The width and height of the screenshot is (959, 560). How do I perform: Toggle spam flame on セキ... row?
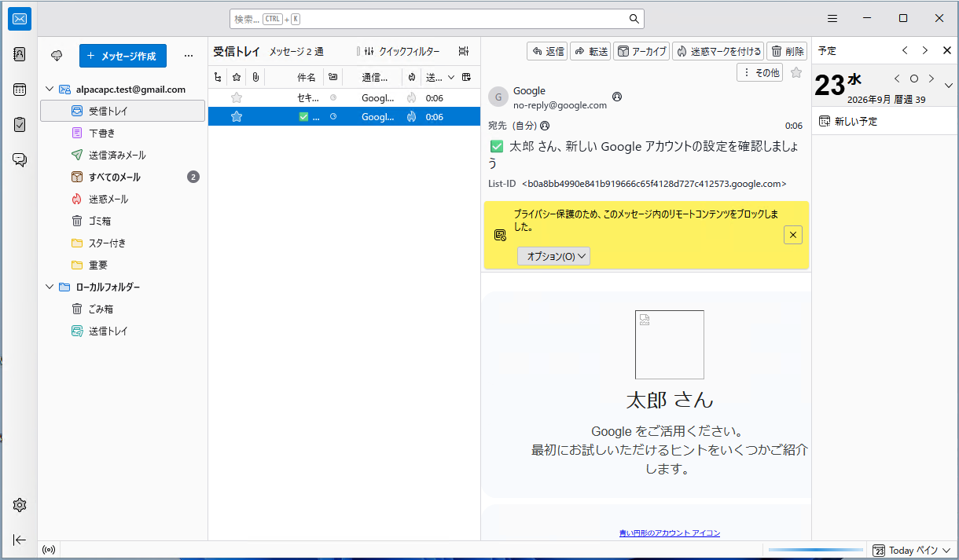tap(411, 98)
